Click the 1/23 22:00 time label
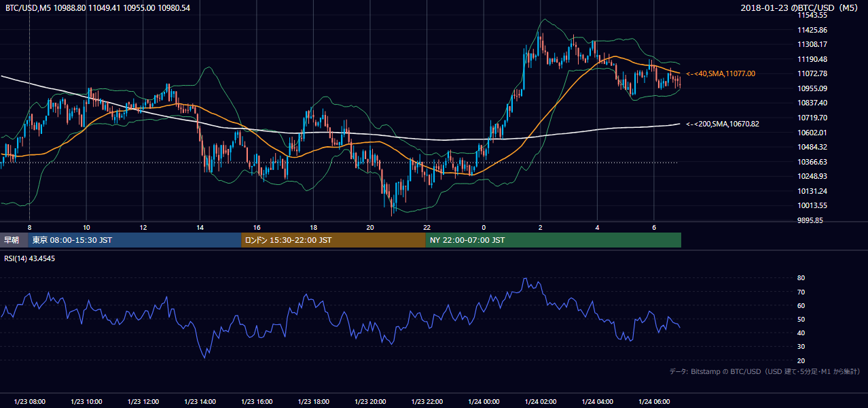 point(427,402)
